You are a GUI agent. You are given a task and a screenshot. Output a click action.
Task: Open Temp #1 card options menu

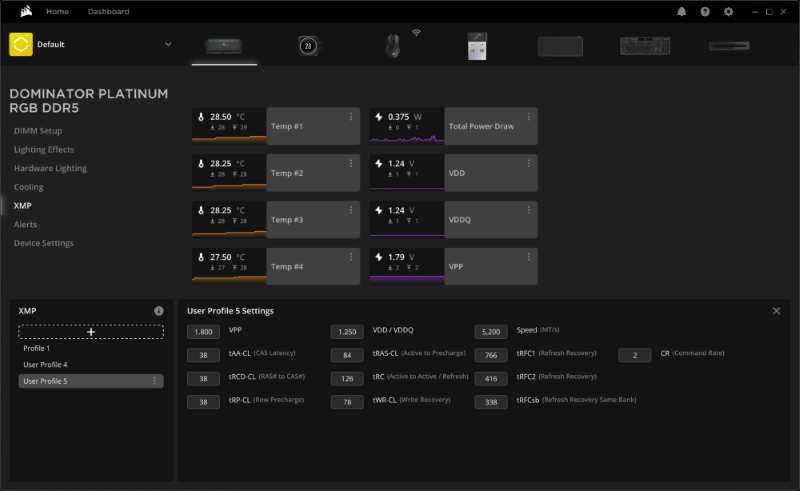point(351,117)
